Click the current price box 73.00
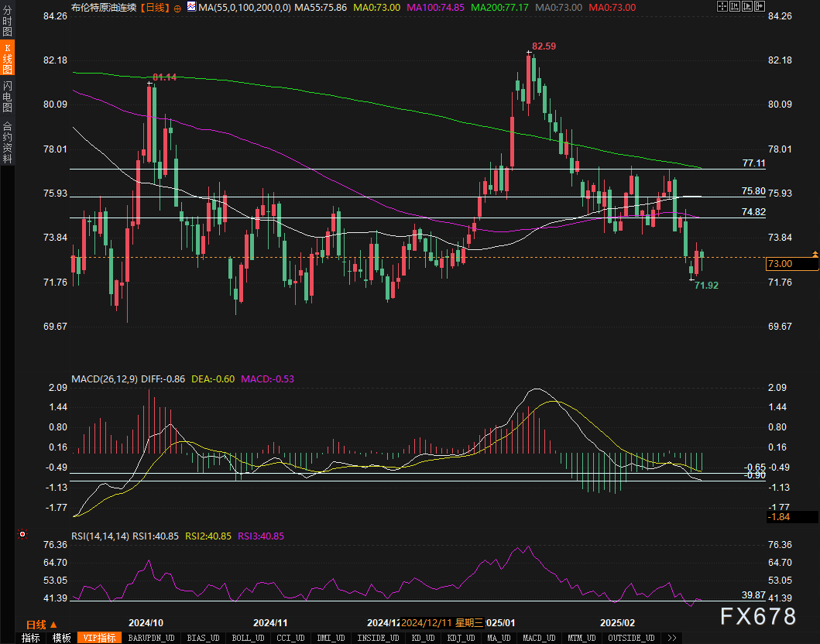820x644 pixels. point(792,264)
